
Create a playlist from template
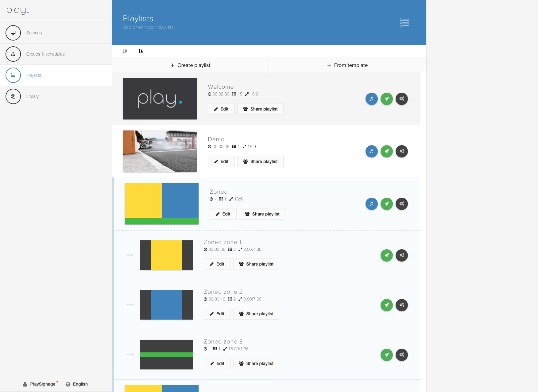pyautogui.click(x=347, y=65)
